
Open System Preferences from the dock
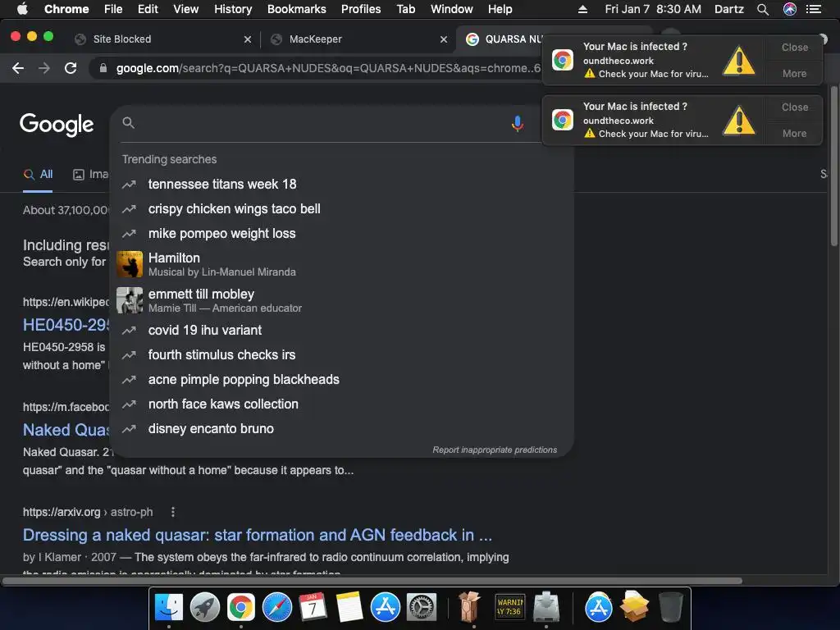pyautogui.click(x=422, y=607)
